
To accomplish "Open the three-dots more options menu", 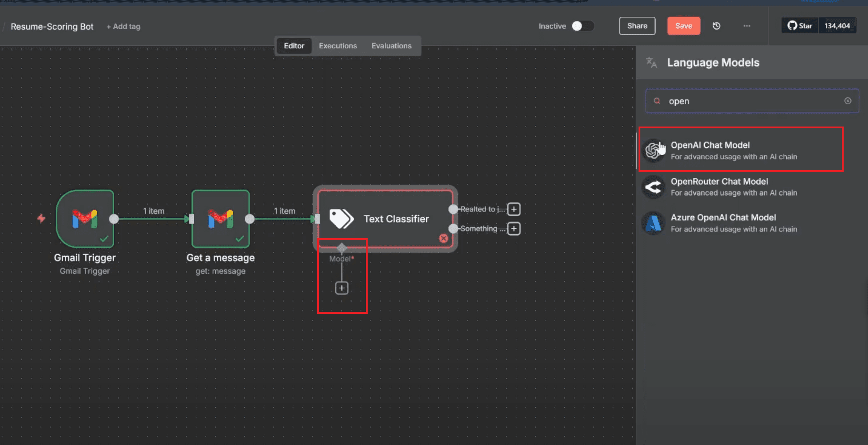I will coord(747,26).
